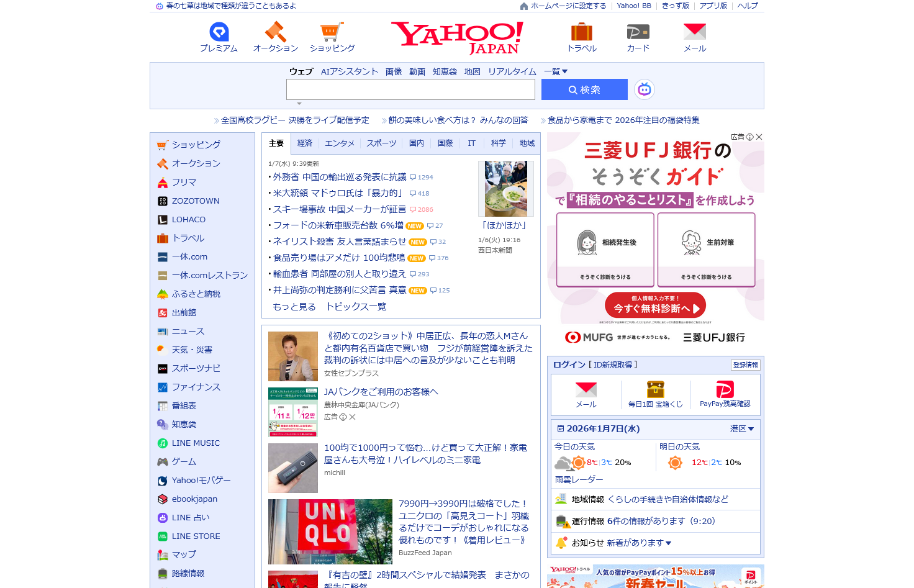Screen dimensions: 914x588
Task: Click the web search input field
Action: 410,89
